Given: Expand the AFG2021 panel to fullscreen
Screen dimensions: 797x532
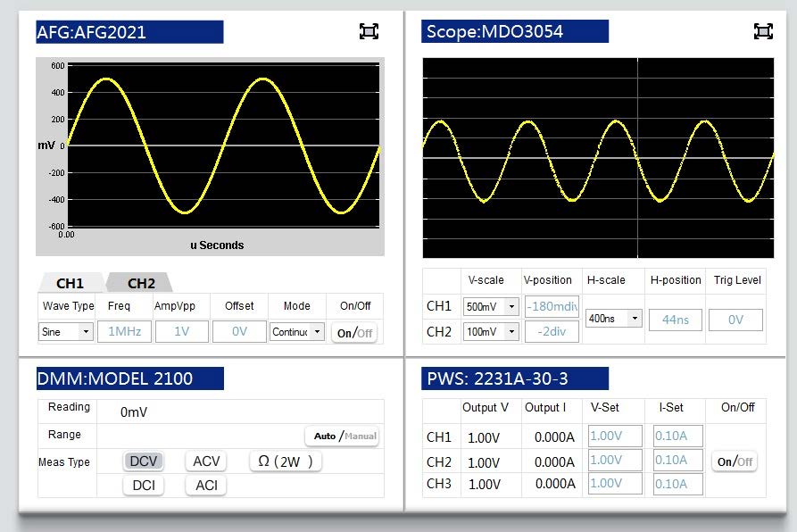Looking at the screenshot, I should click(369, 31).
